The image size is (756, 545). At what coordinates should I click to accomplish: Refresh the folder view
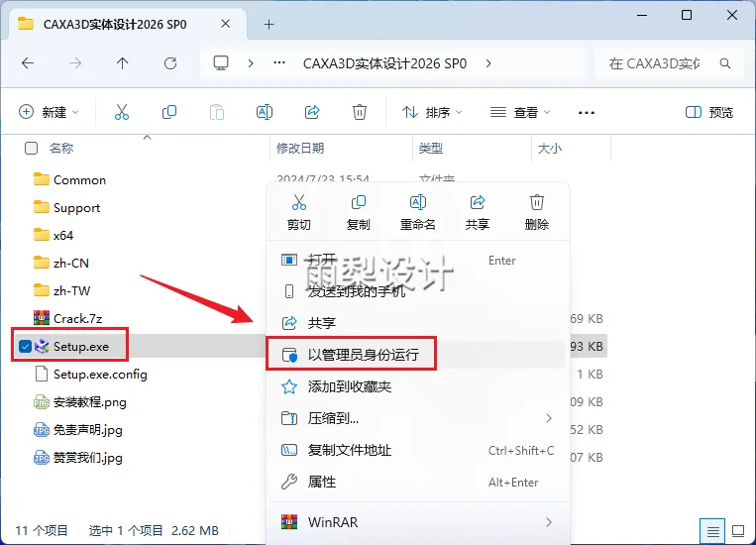pos(170,63)
